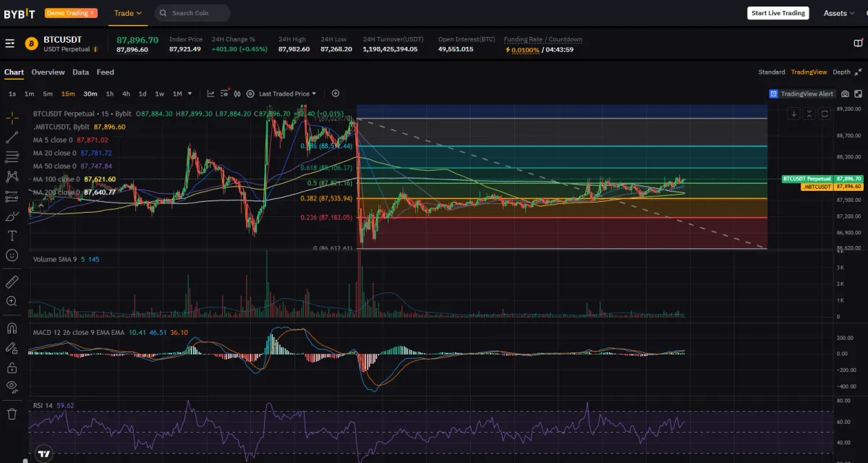Select the crosshair cursor tool

[x=12, y=117]
